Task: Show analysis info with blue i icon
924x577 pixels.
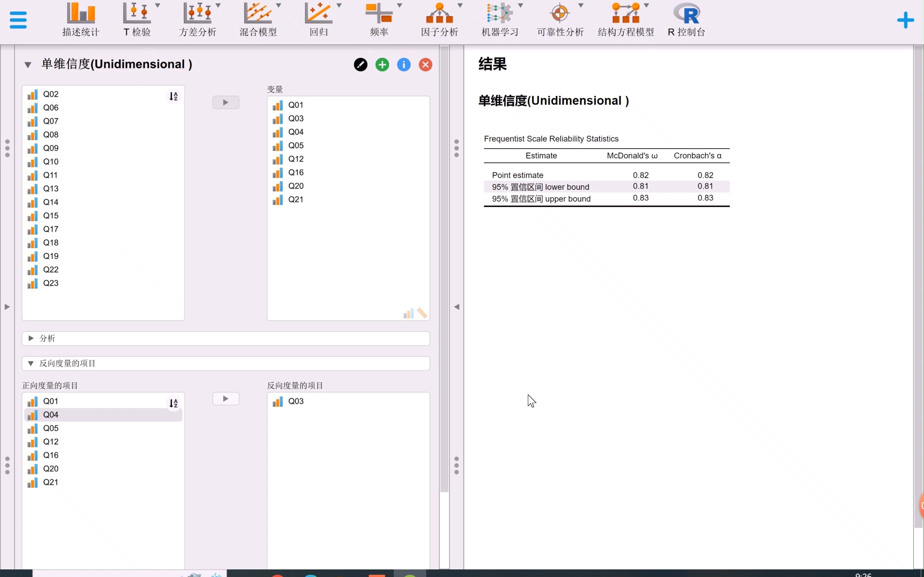Action: pyautogui.click(x=404, y=64)
